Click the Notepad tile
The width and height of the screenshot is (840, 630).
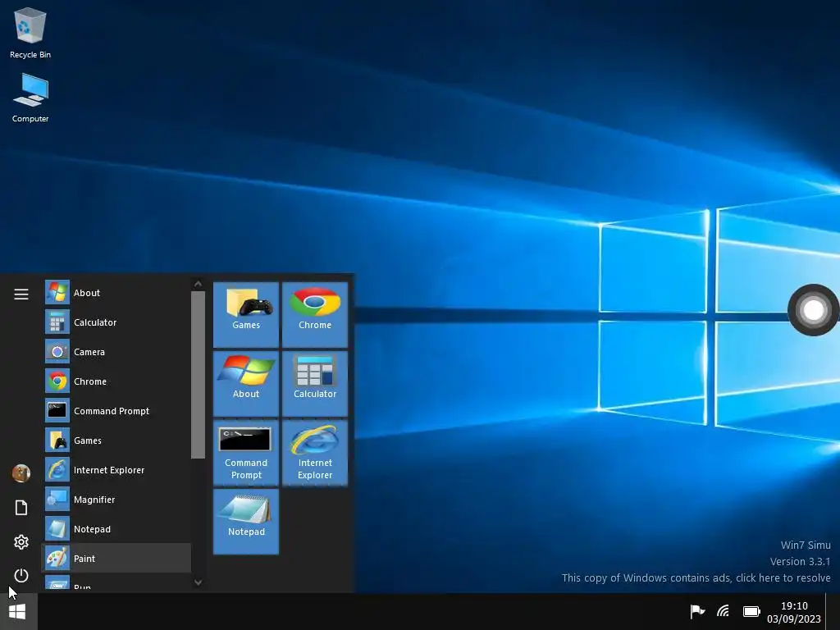coord(246,521)
